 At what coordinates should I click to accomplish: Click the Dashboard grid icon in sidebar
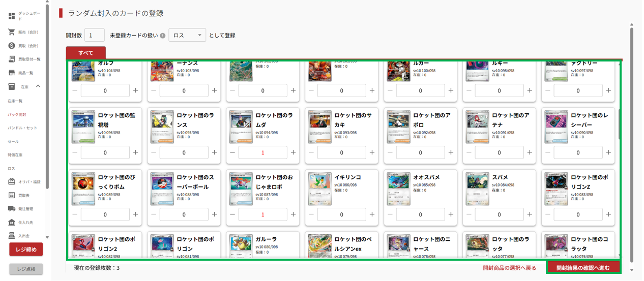(x=12, y=16)
